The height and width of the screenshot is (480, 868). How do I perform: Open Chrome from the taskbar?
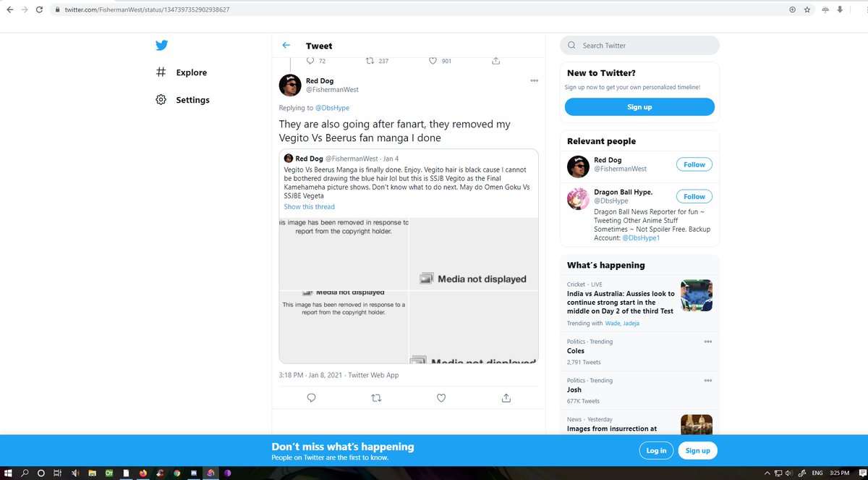(x=177, y=473)
